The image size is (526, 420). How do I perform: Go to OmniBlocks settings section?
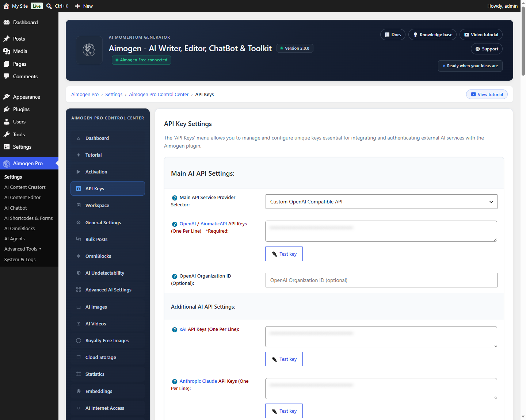pos(108,256)
